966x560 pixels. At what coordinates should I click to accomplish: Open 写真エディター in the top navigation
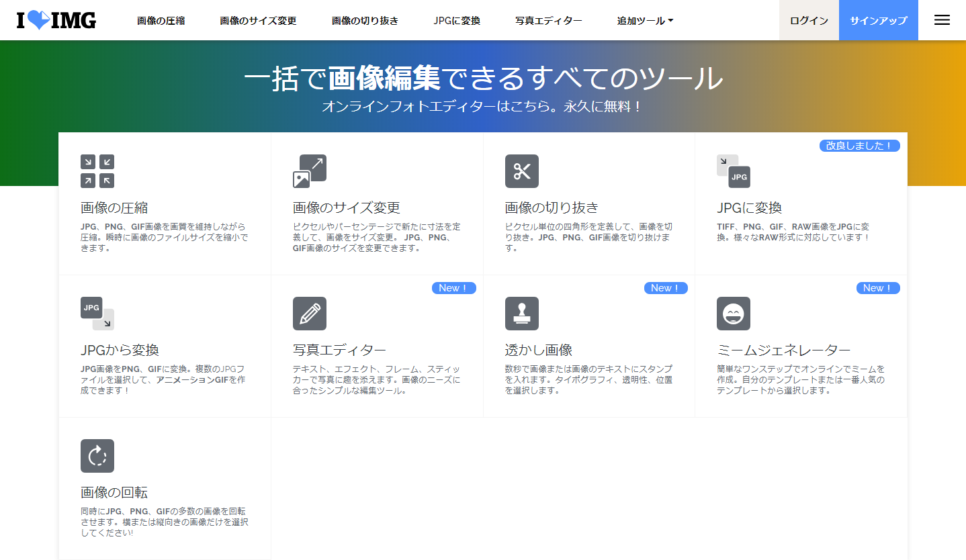click(x=549, y=21)
